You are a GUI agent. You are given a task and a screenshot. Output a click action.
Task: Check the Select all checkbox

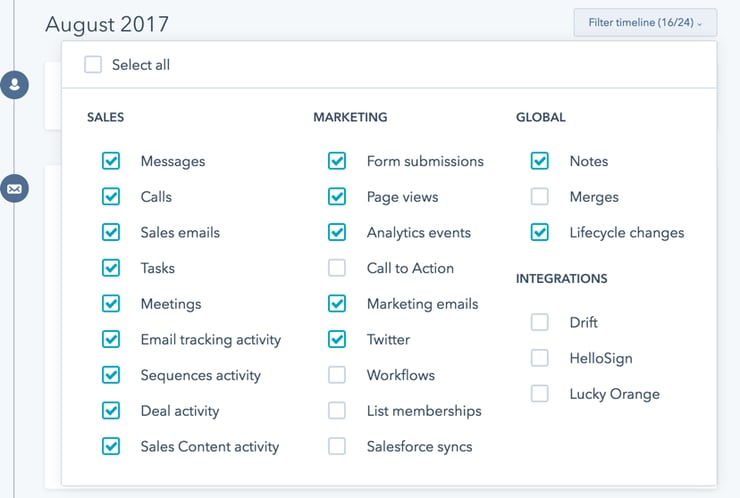[x=94, y=65]
